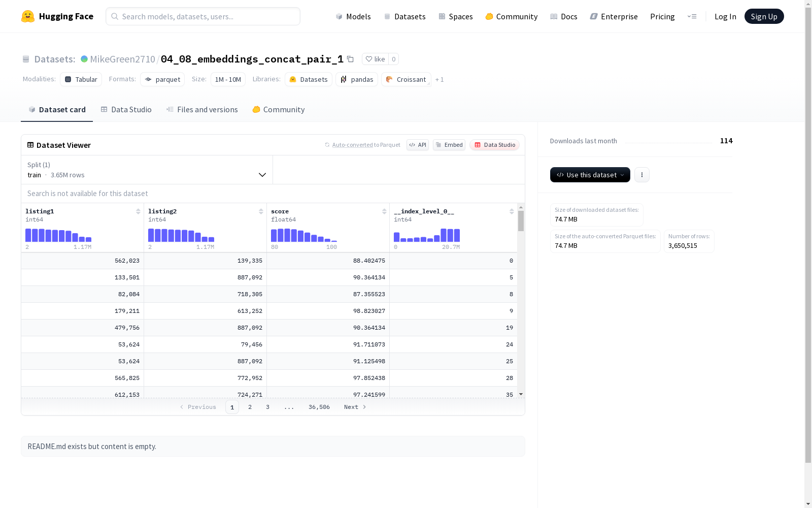This screenshot has width=812, height=508.
Task: Select the Croissant library tag
Action: point(406,79)
